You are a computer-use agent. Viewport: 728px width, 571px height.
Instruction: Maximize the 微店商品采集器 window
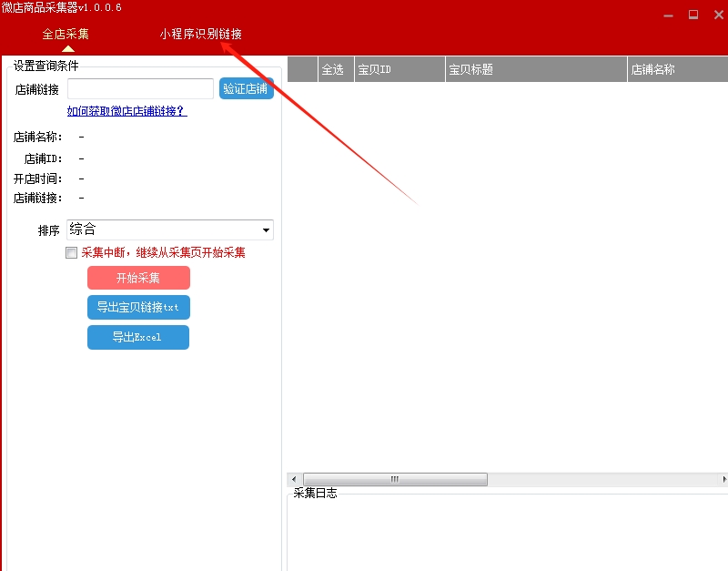[693, 15]
